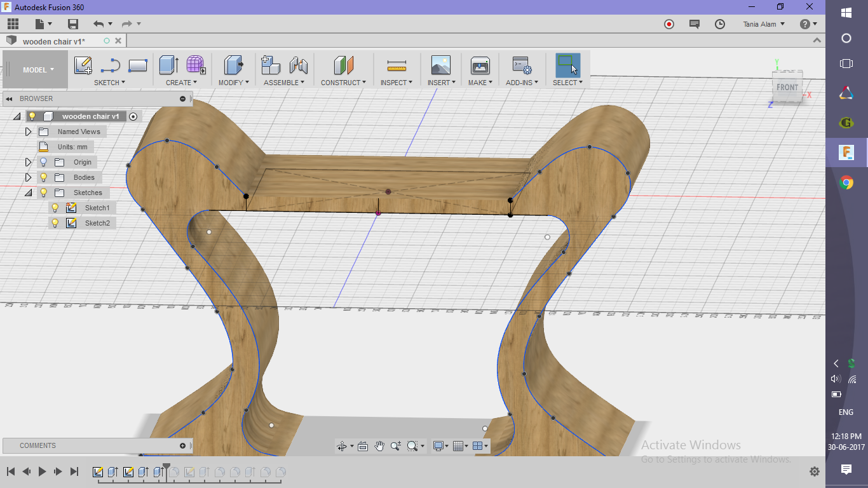Click the Select tool icon

click(567, 65)
